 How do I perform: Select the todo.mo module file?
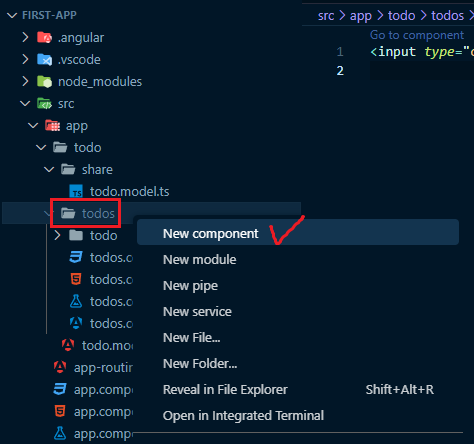click(x=107, y=345)
